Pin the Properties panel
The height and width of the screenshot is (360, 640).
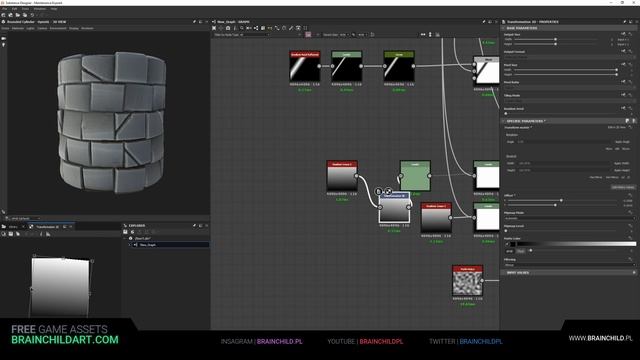coord(624,22)
